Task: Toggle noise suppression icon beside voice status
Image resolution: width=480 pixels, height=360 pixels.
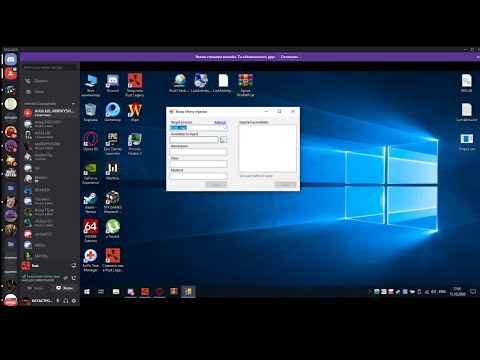Action: pos(66,278)
